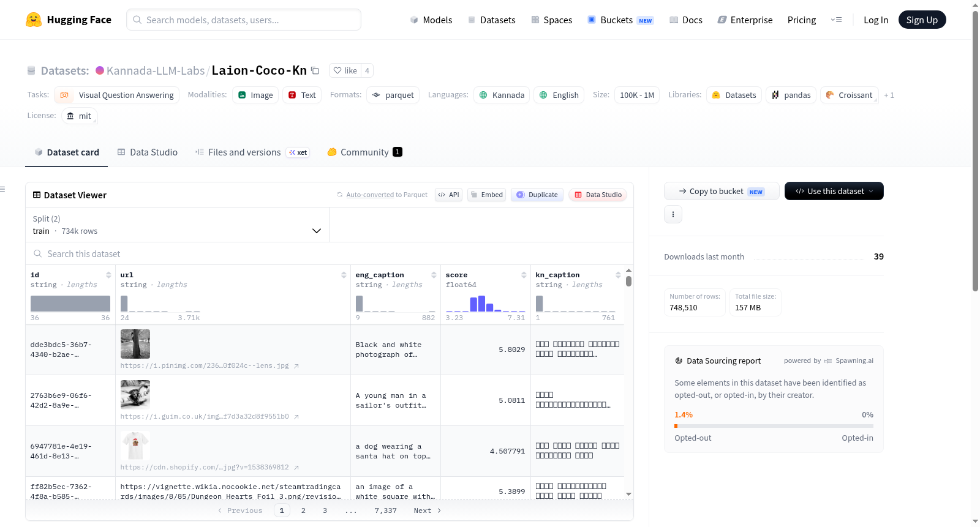Sort the id column
Image resolution: width=980 pixels, height=527 pixels.
tap(108, 275)
